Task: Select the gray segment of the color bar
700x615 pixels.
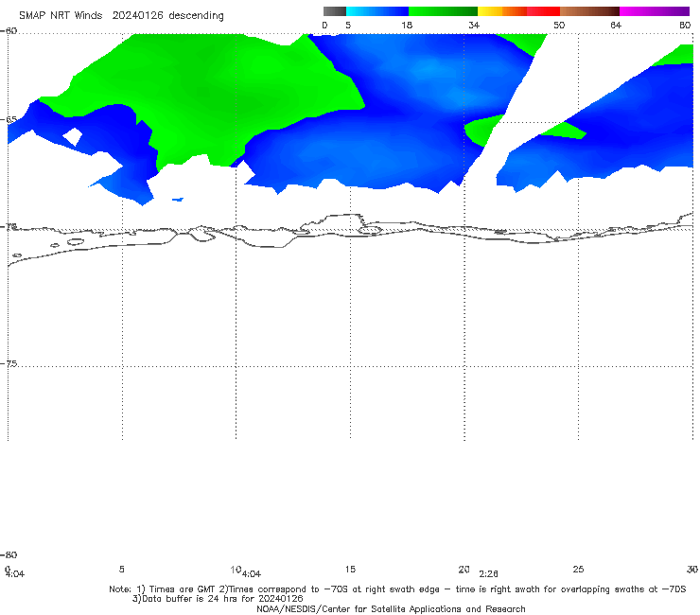Action: tap(334, 11)
